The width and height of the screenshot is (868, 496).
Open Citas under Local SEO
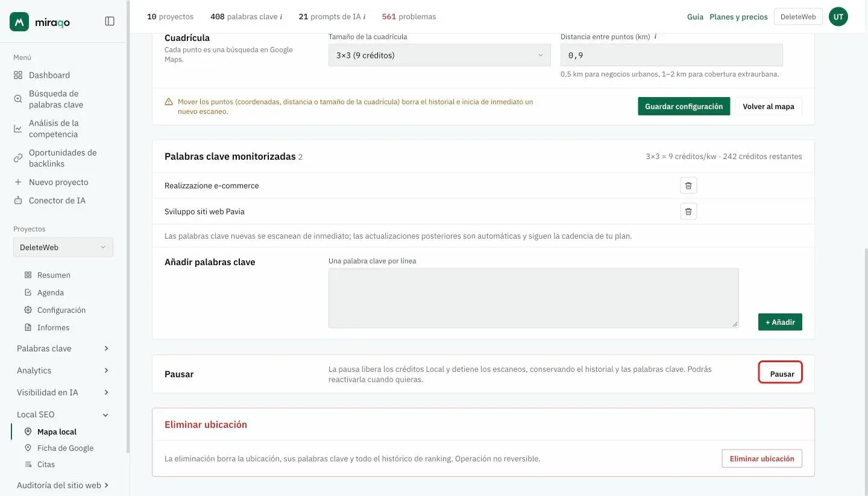pyautogui.click(x=46, y=464)
